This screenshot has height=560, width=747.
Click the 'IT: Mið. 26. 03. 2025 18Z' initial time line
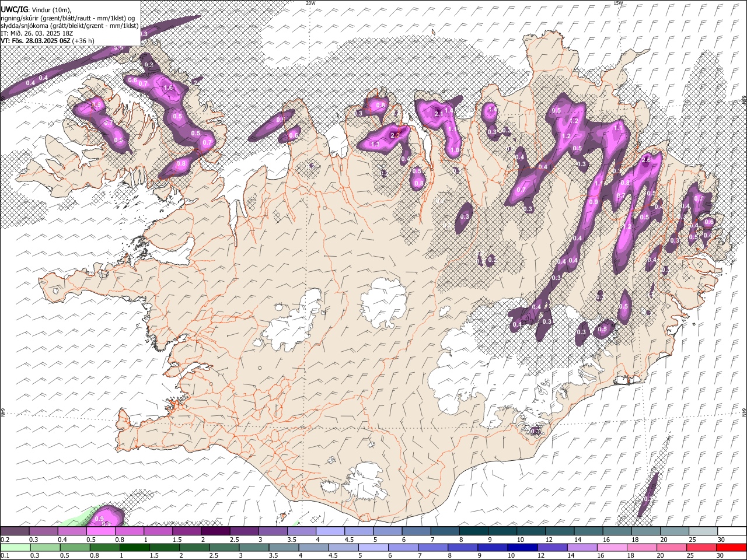(37, 33)
